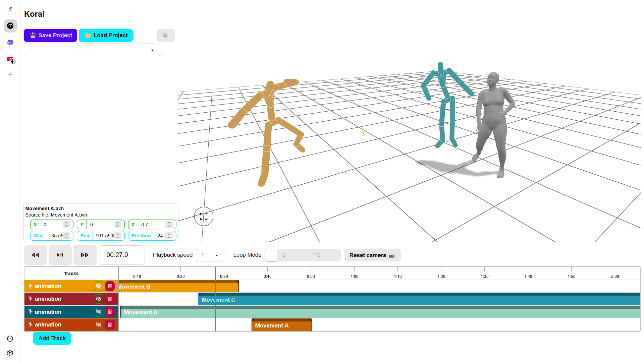
Task: Toggle the Loop Mode switch
Action: coord(271,255)
